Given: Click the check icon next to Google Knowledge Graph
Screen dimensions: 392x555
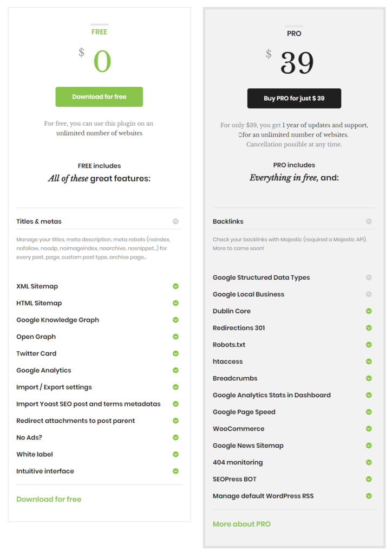Looking at the screenshot, I should 175,320.
